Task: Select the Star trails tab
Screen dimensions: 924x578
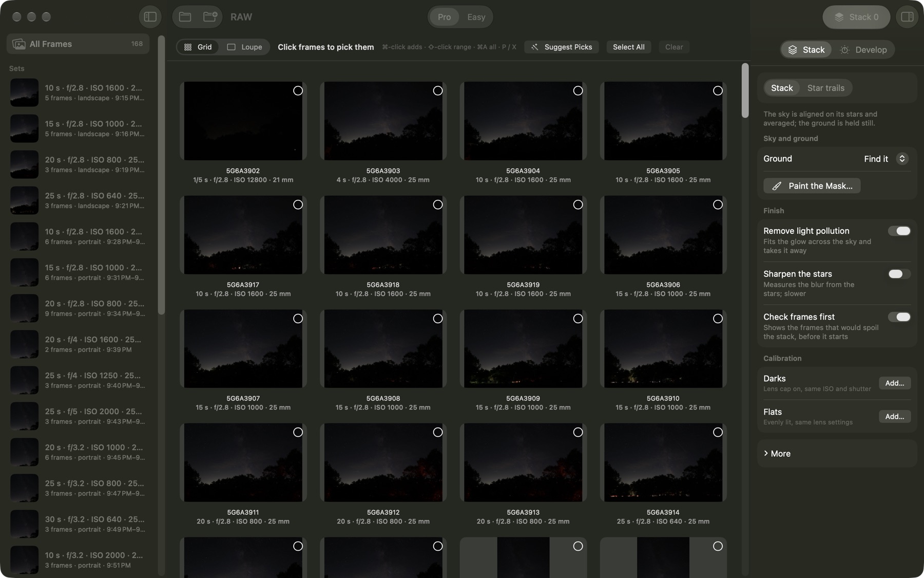Action: 825,88
